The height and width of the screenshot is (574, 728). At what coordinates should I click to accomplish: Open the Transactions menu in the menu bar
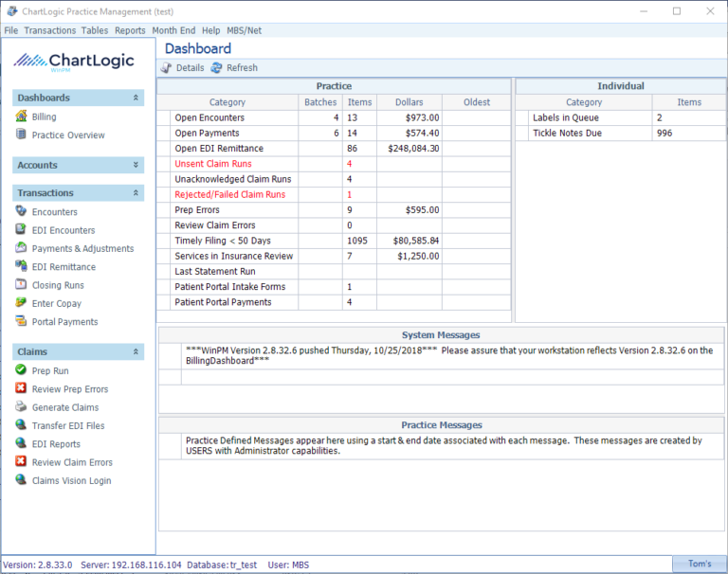click(x=50, y=30)
